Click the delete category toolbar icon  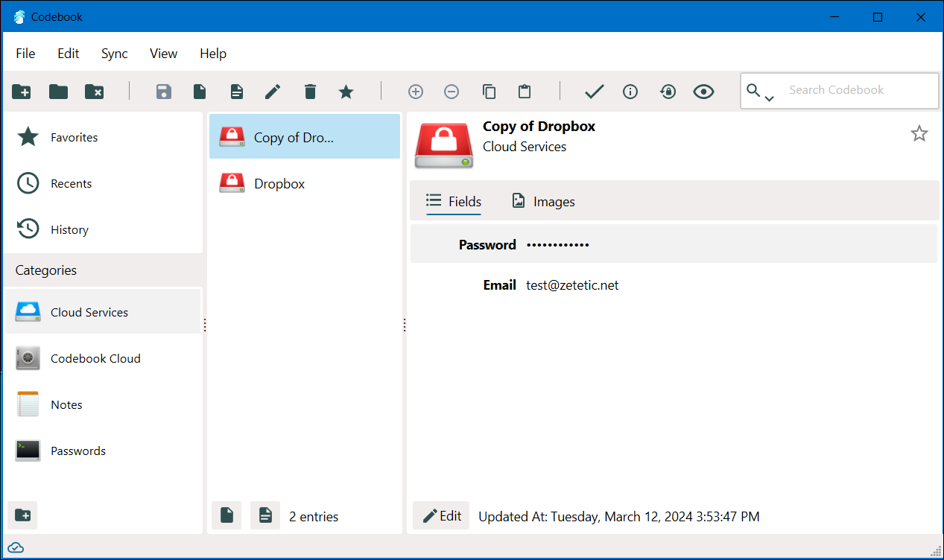(x=95, y=92)
